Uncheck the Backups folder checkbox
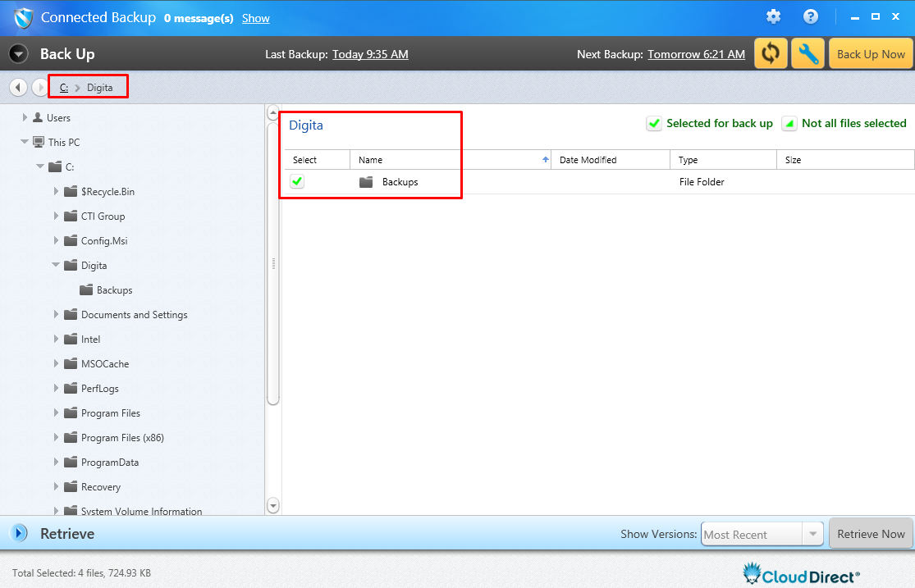915x588 pixels. point(297,181)
